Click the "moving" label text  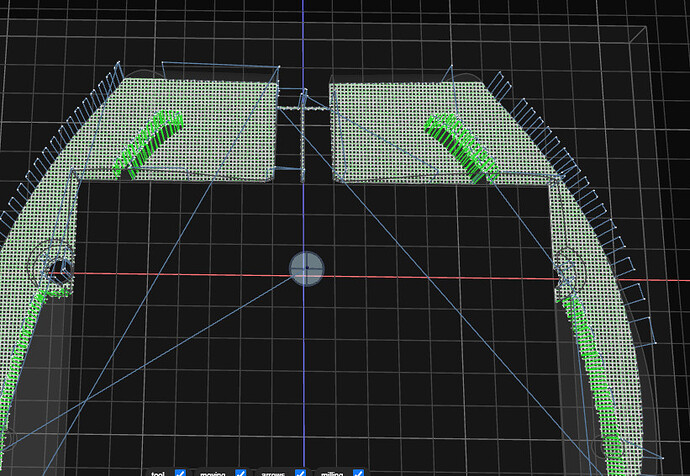click(212, 472)
